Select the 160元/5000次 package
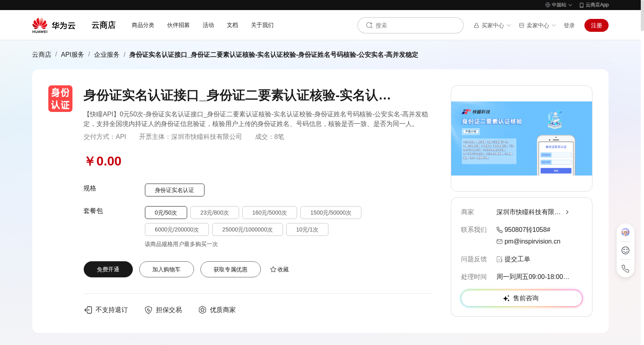The height and width of the screenshot is (345, 644). coord(270,213)
